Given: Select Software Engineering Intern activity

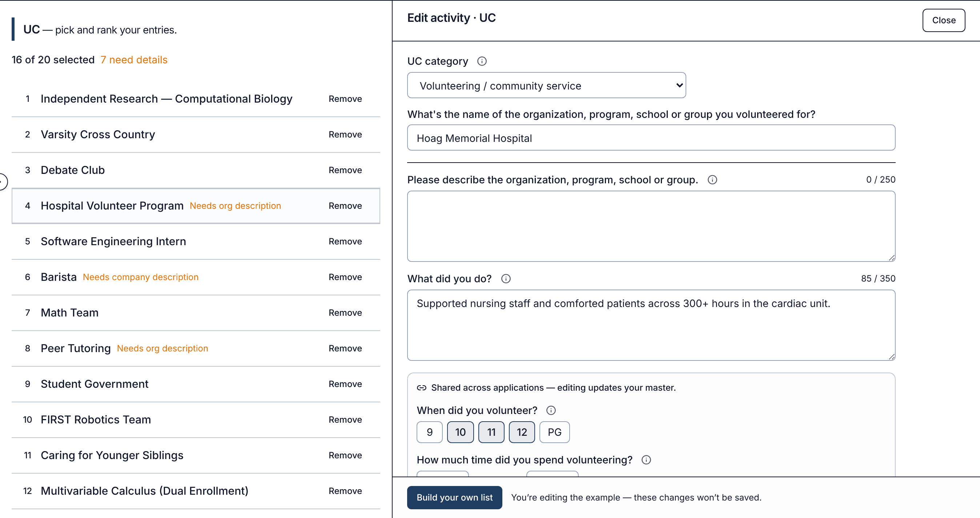Looking at the screenshot, I should click(x=113, y=241).
